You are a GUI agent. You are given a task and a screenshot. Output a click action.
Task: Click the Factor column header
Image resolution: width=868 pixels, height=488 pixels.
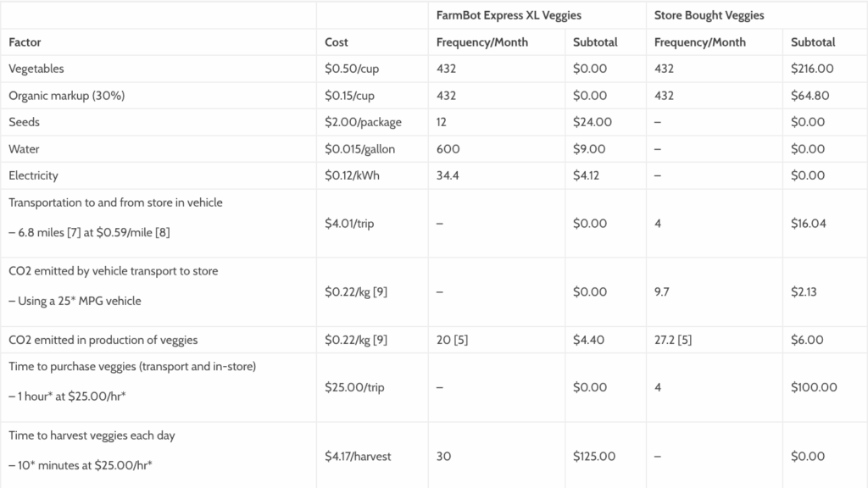25,42
